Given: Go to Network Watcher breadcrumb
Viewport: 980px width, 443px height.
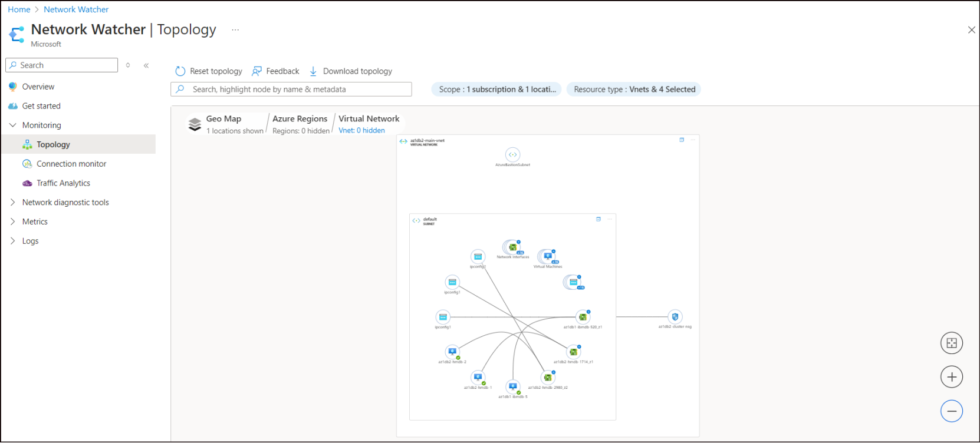Looking at the screenshot, I should coord(76,9).
